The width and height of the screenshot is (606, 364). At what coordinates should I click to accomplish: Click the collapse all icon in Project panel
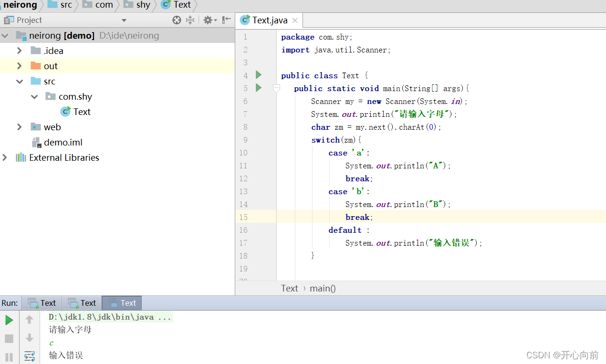pyautogui.click(x=190, y=20)
